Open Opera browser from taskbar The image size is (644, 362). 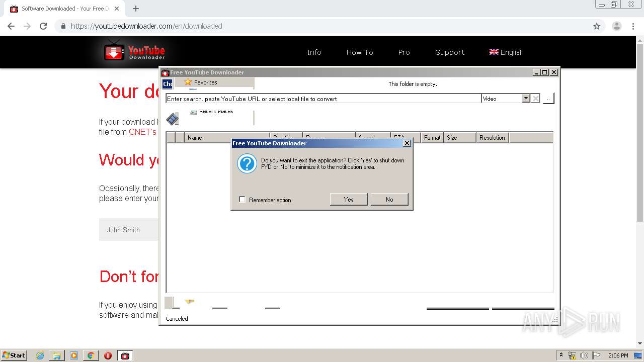pos(108,355)
